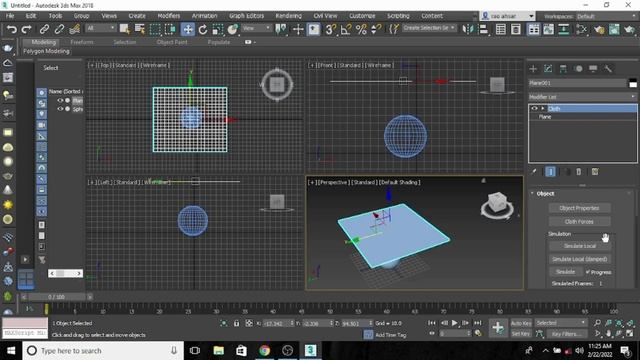Click the Key Filters button
This screenshot has height=360, width=640.
point(567,334)
